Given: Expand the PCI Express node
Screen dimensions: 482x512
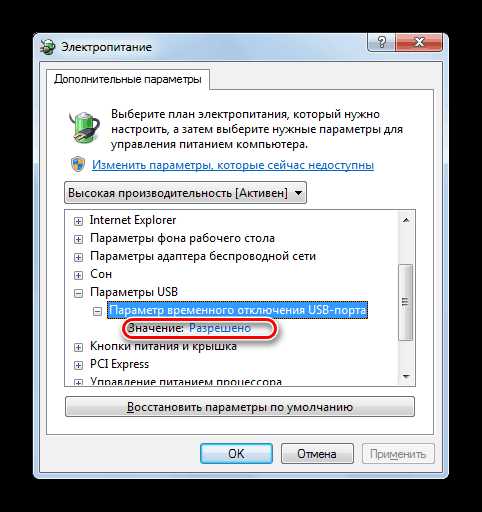Looking at the screenshot, I should (x=78, y=365).
